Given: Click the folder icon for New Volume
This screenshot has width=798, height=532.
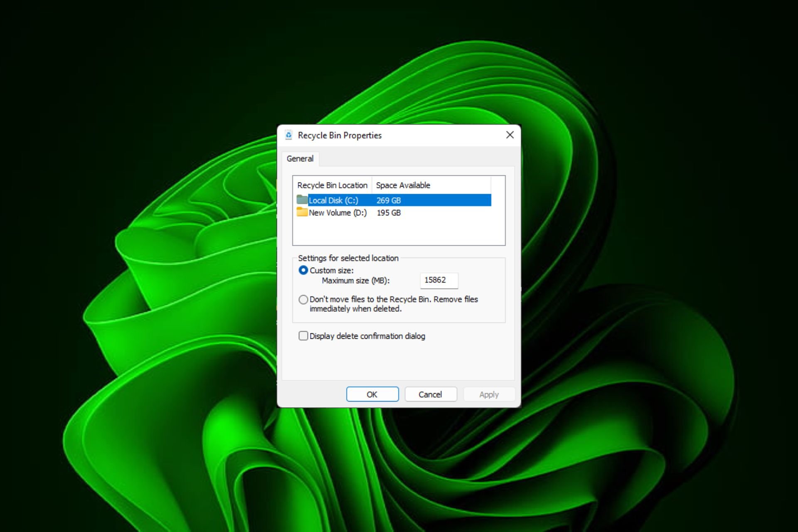Looking at the screenshot, I should click(x=300, y=212).
